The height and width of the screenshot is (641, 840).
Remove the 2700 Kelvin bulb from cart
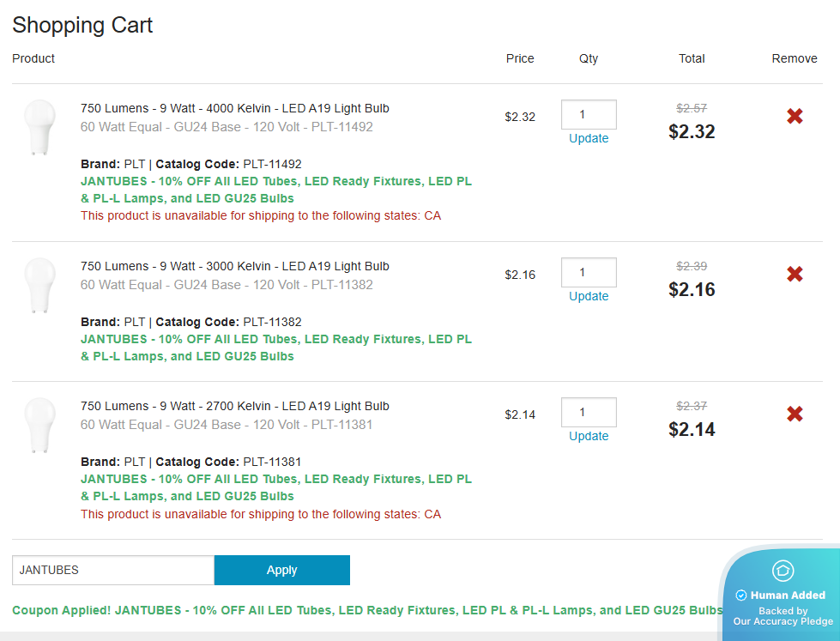pos(795,414)
